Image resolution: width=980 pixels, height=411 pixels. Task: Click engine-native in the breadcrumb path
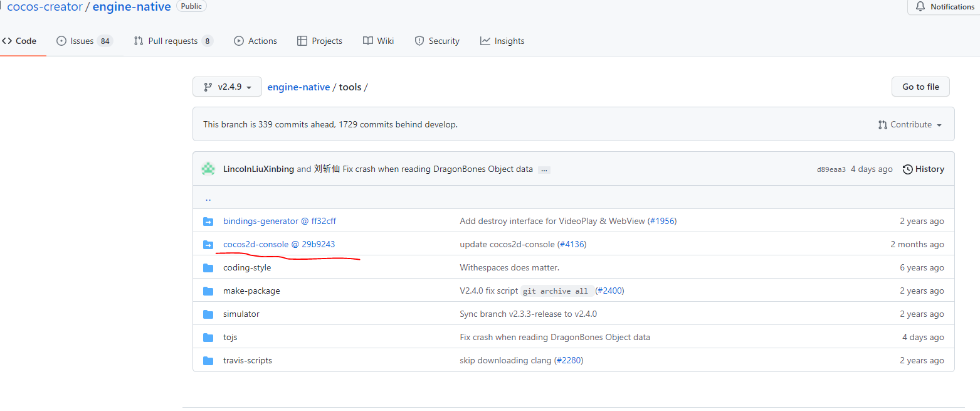pyautogui.click(x=298, y=87)
